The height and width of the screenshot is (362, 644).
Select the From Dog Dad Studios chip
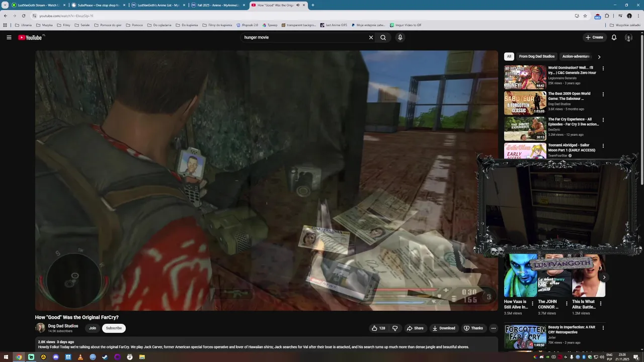pos(537,56)
